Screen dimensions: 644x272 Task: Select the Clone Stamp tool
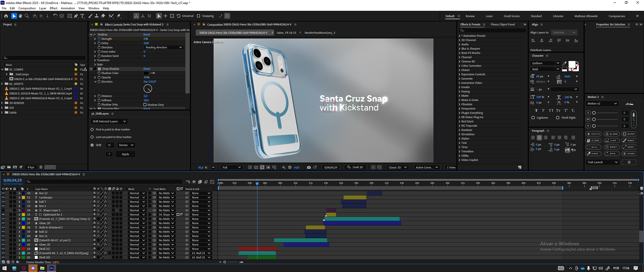tap(97, 16)
